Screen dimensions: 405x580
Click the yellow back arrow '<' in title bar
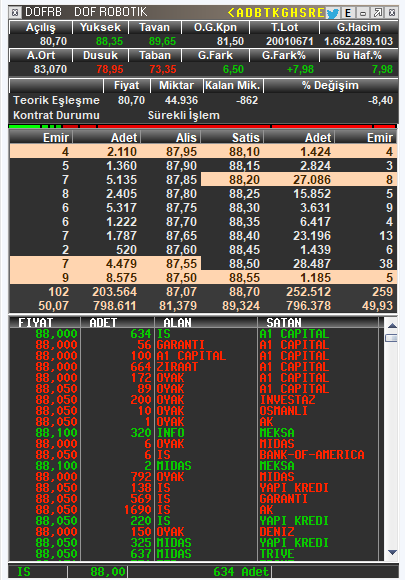(231, 13)
